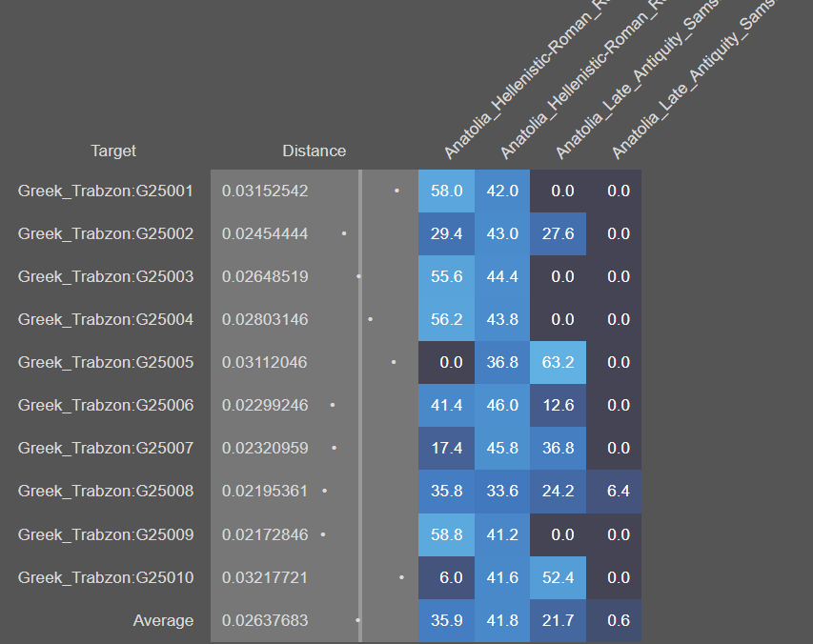Click distance value 0.02172846
The width and height of the screenshot is (813, 644).
coord(265,534)
